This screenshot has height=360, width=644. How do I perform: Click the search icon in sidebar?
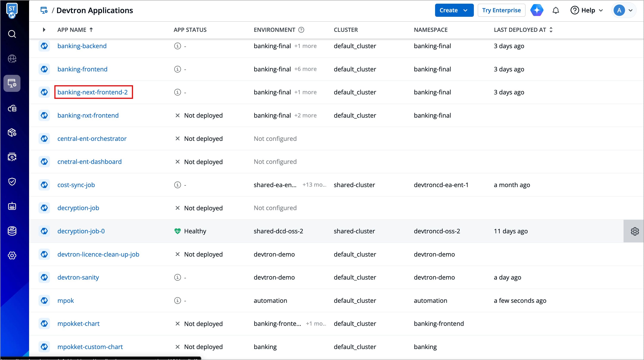pyautogui.click(x=12, y=34)
